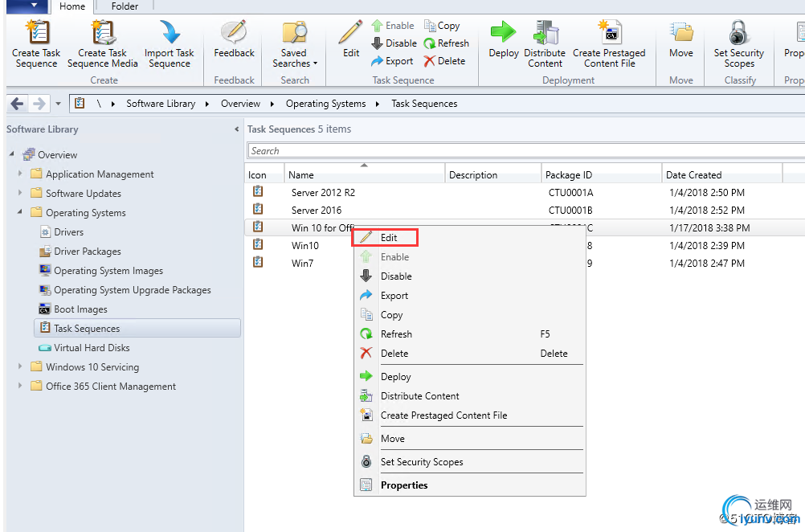Image resolution: width=805 pixels, height=532 pixels.
Task: Click Refresh in the ribbon
Action: coord(446,43)
